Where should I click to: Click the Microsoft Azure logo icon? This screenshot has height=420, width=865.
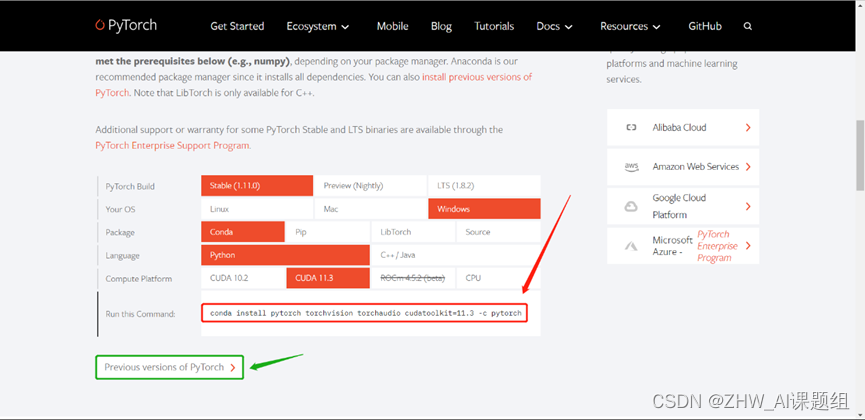[631, 246]
